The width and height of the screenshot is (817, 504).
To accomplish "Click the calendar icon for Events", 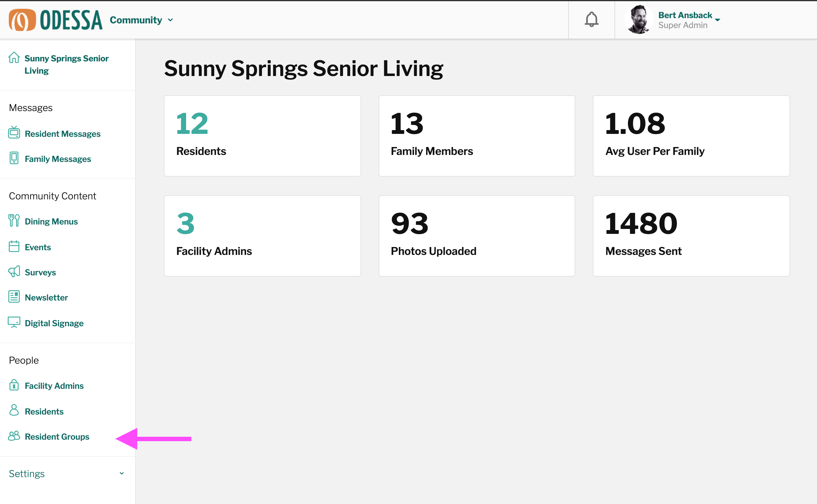I will pos(14,246).
